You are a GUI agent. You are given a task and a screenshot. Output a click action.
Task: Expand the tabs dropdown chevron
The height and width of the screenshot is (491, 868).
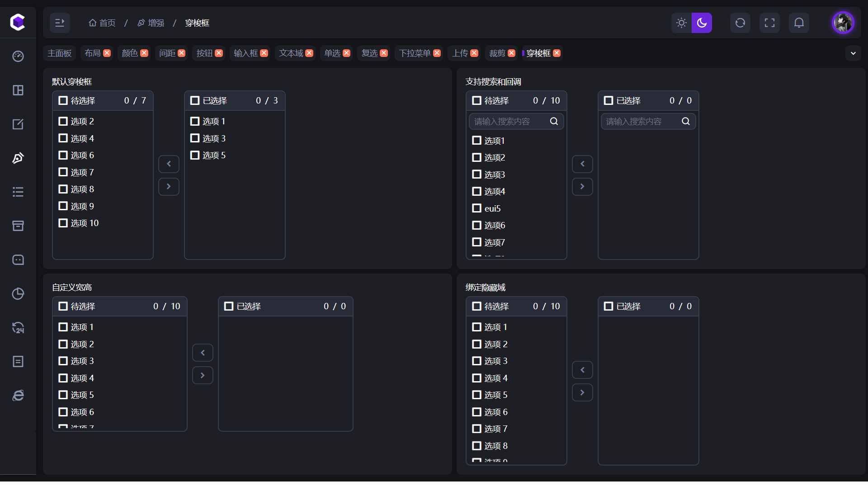pos(853,53)
